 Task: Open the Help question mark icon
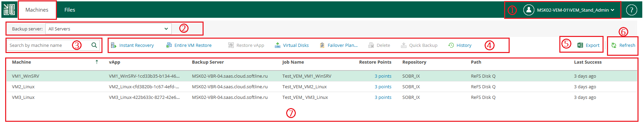coord(632,10)
